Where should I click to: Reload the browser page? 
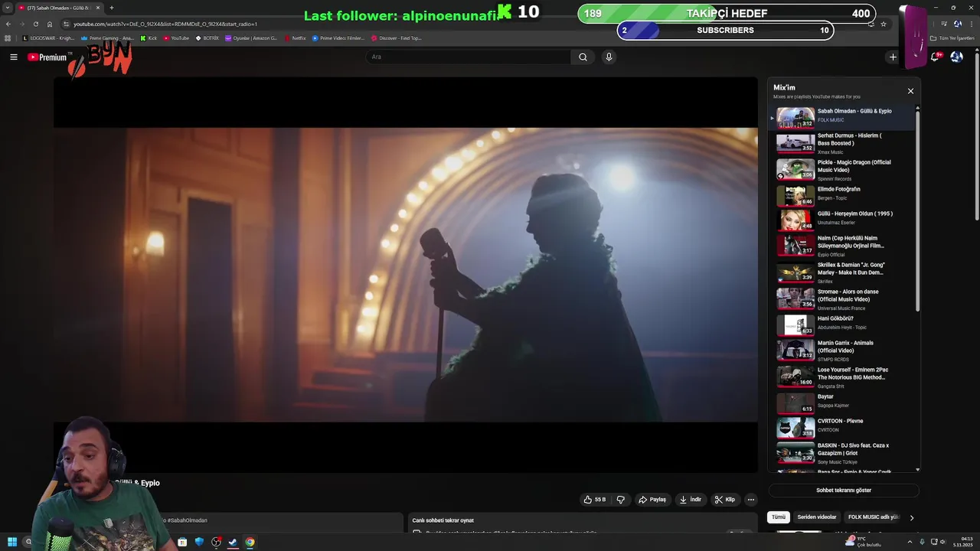[x=35, y=24]
